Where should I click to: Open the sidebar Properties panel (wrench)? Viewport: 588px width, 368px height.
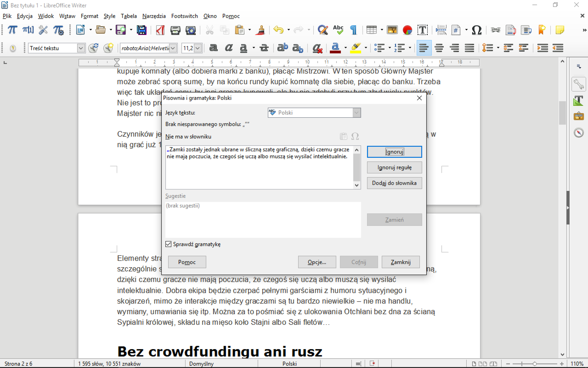point(579,84)
